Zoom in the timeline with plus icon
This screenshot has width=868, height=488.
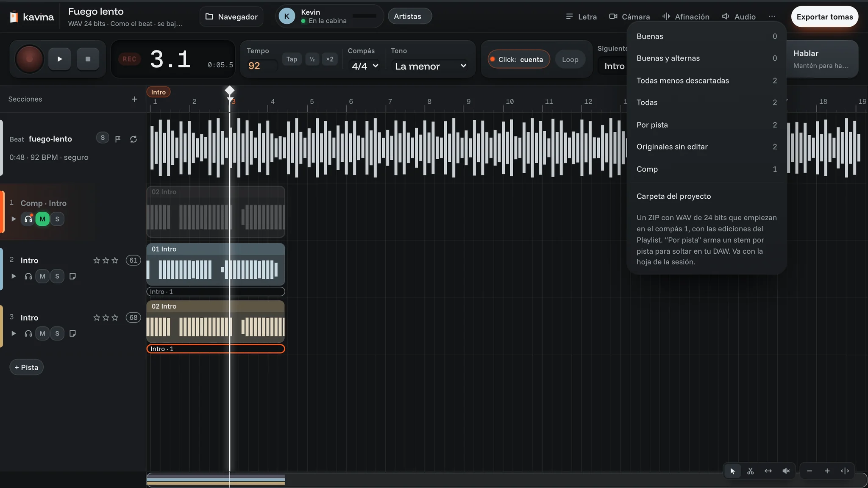click(x=827, y=471)
